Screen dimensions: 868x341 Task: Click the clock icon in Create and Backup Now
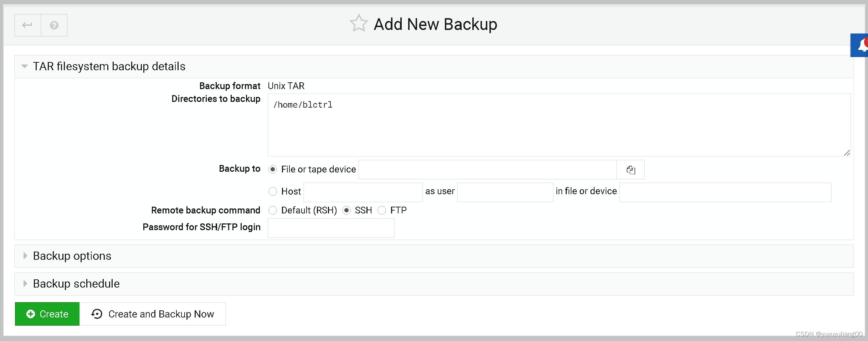[x=96, y=314]
